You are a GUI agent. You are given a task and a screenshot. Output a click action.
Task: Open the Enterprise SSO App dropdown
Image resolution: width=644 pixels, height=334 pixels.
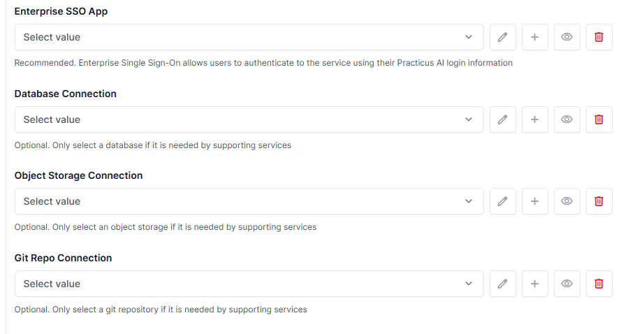pyautogui.click(x=249, y=37)
